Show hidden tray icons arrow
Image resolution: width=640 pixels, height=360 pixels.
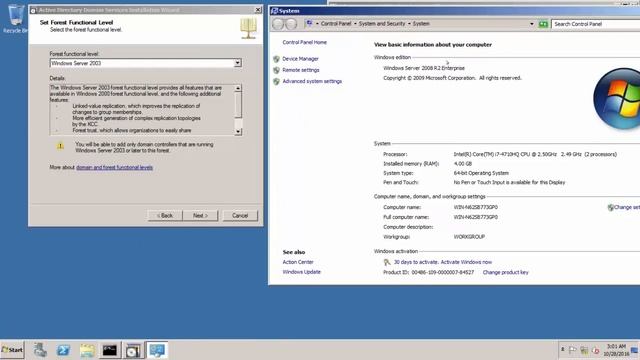click(562, 350)
